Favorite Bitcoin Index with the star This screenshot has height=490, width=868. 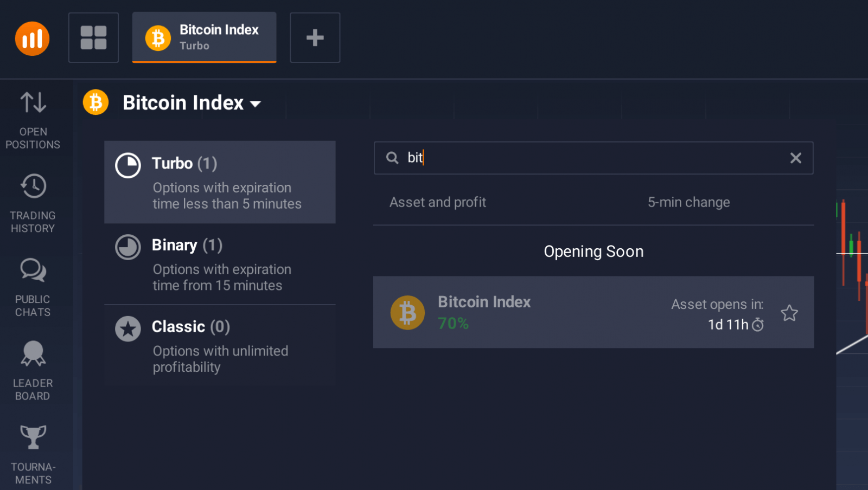coord(789,313)
